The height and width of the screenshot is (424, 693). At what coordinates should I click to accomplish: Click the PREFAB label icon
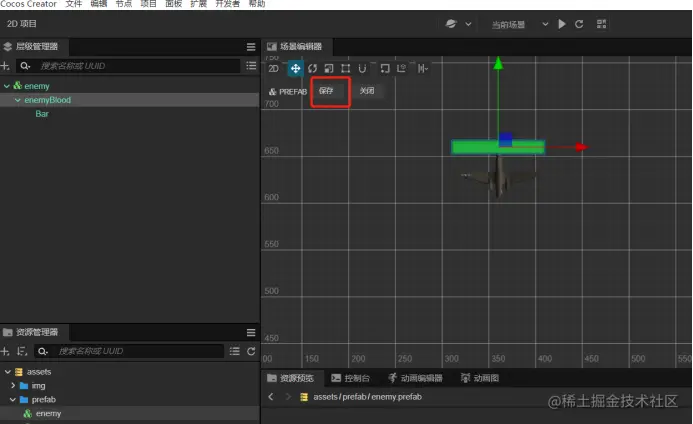click(x=273, y=92)
